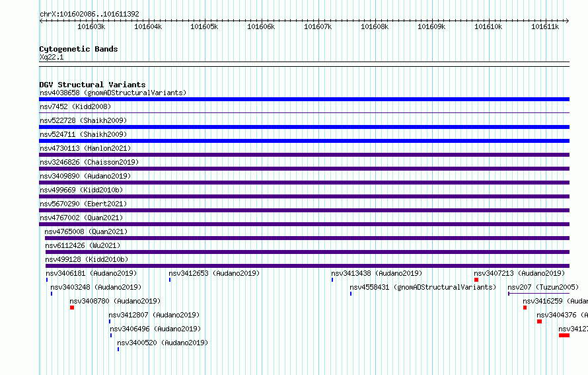Open nsv4767002 (Quan2021) label
Viewport: 588px width, 375px height.
81,218
